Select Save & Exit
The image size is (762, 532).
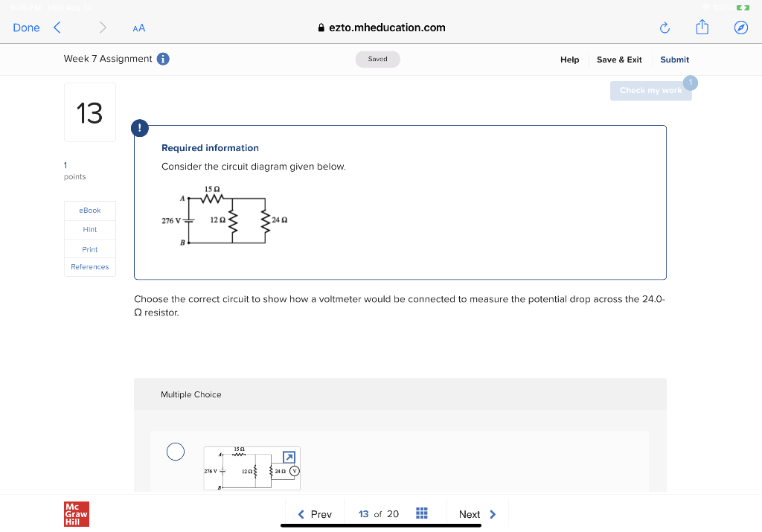click(618, 60)
